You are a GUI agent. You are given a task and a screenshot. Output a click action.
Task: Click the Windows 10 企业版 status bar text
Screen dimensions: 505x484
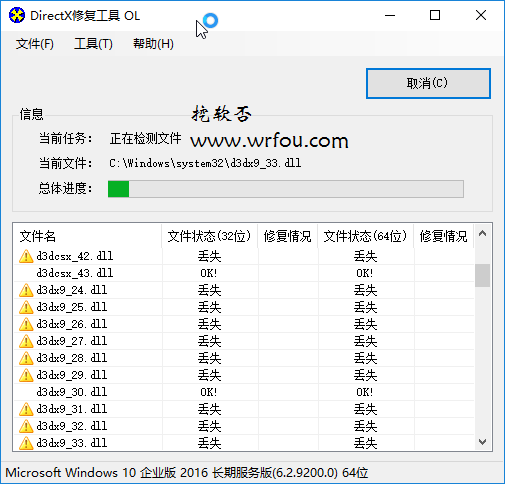[x=187, y=473]
